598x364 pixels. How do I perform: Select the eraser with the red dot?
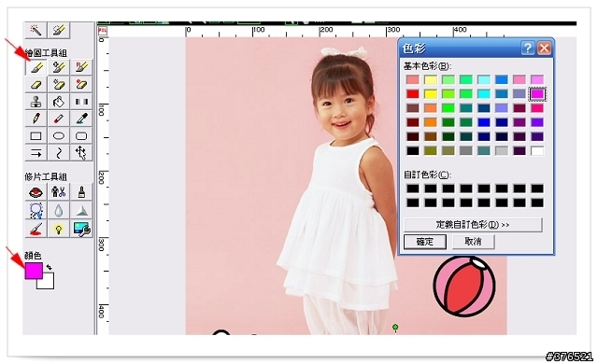tap(81, 85)
